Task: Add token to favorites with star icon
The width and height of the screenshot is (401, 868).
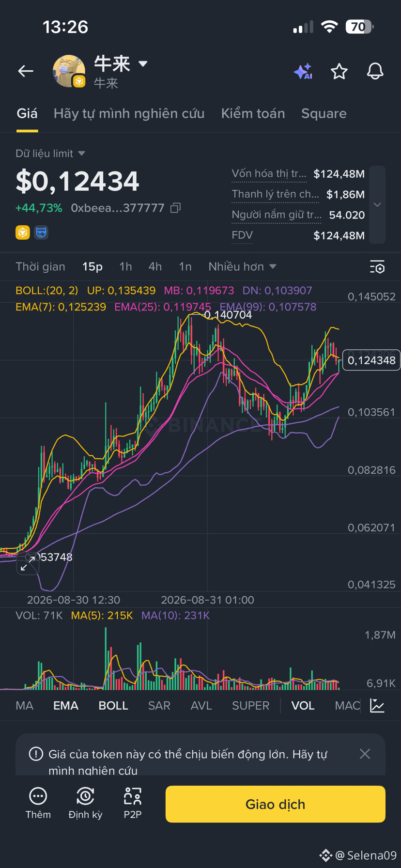Action: tap(339, 72)
